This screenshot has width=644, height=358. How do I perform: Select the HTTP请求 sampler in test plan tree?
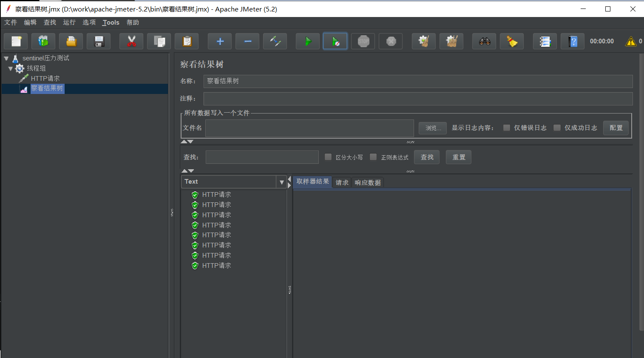point(45,78)
